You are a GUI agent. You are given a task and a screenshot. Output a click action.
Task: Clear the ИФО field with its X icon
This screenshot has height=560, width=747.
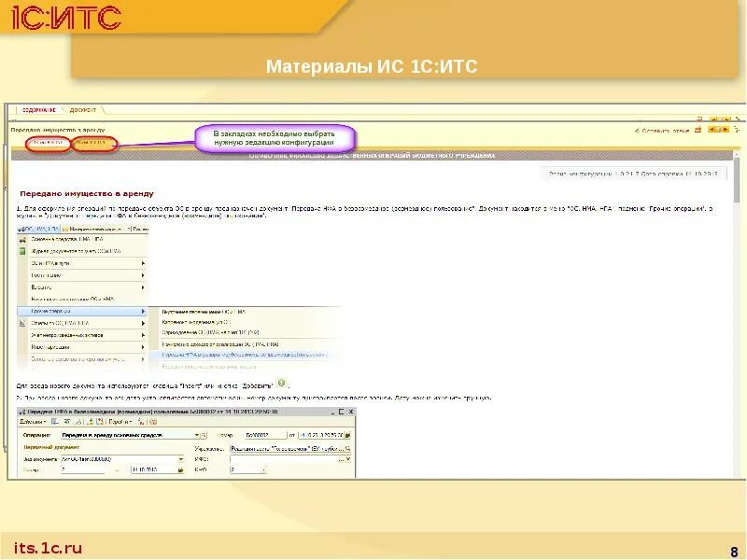pyautogui.click(x=348, y=459)
